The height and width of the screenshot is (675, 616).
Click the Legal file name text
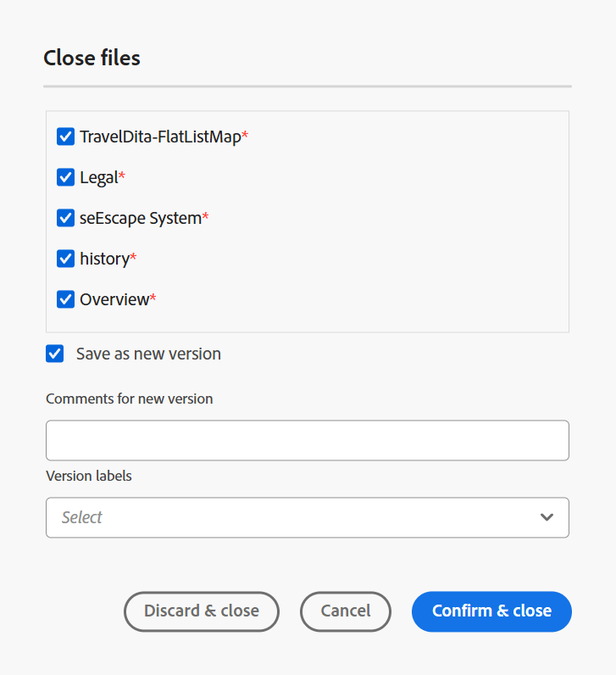pyautogui.click(x=98, y=177)
